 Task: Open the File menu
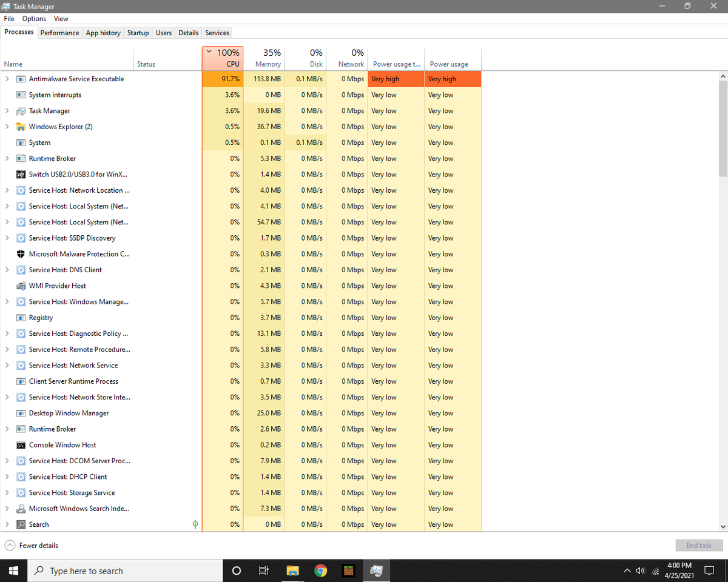click(x=9, y=19)
